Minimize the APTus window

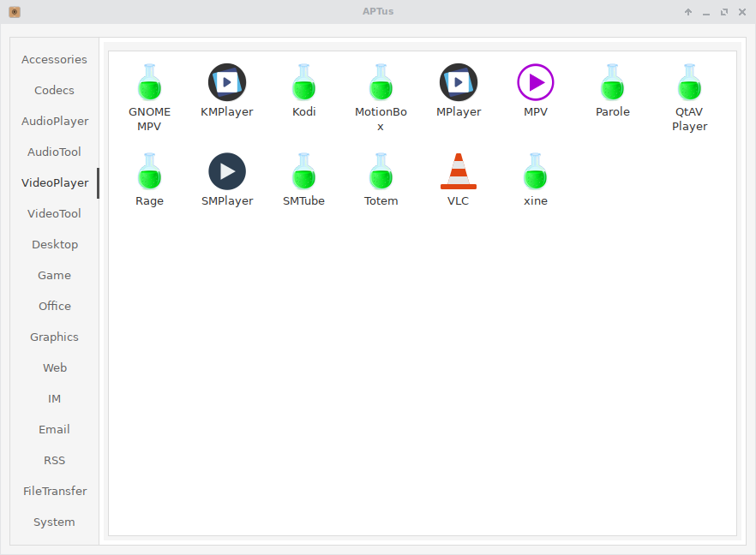coord(706,12)
